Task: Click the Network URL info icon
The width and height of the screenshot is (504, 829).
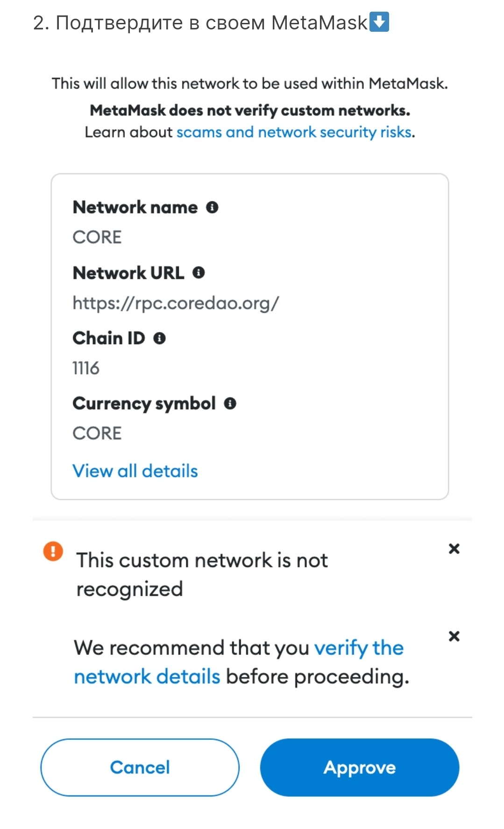Action: [199, 273]
